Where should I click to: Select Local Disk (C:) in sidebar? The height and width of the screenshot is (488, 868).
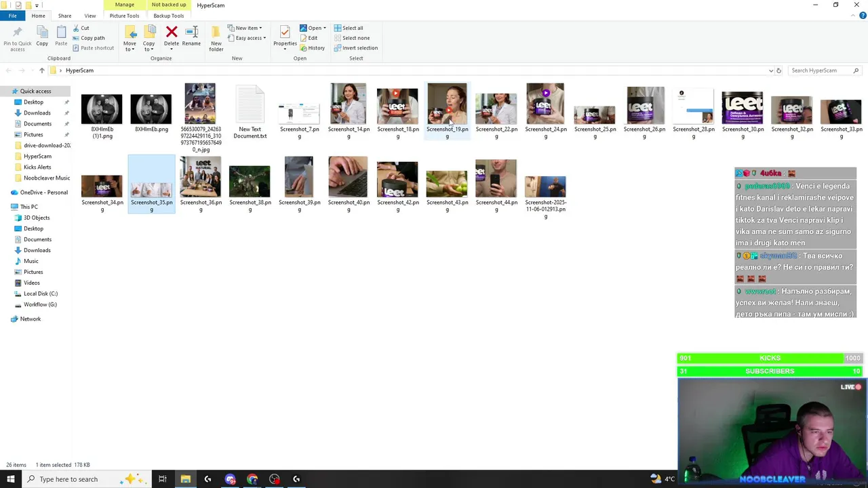(40, 293)
